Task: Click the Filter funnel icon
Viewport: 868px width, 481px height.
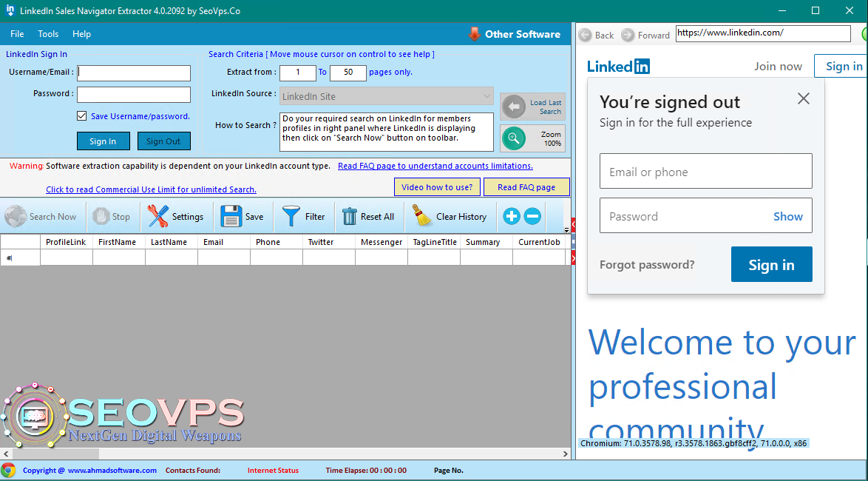Action: pos(291,217)
